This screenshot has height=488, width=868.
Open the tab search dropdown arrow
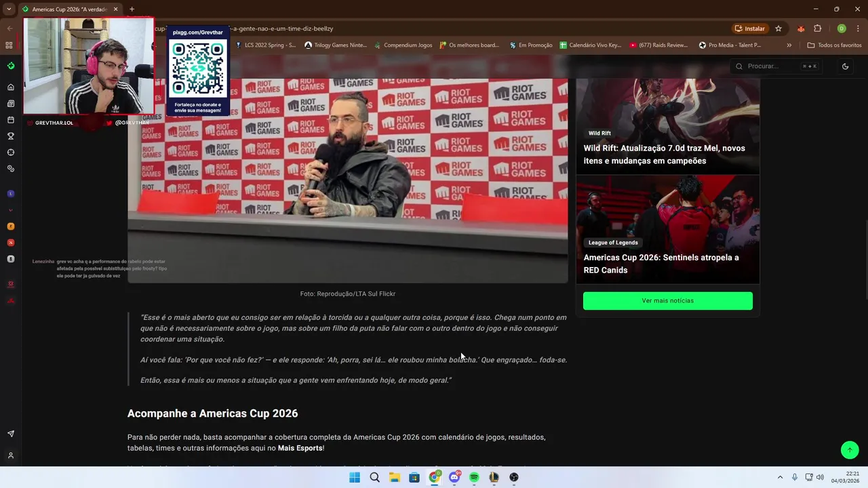point(9,9)
